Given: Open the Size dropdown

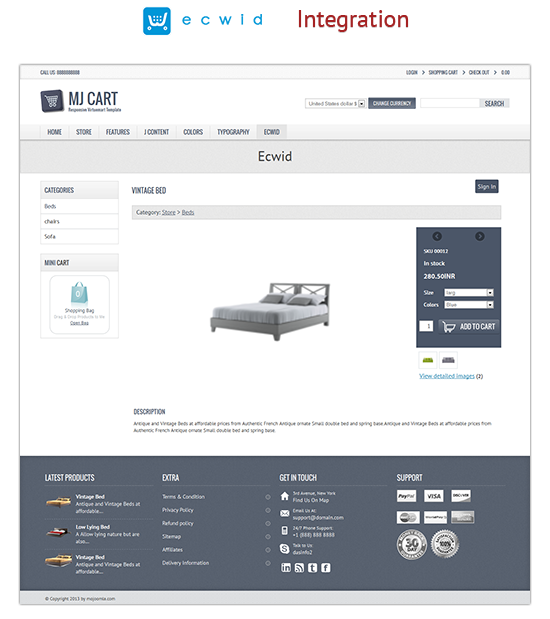Looking at the screenshot, I should [x=469, y=293].
